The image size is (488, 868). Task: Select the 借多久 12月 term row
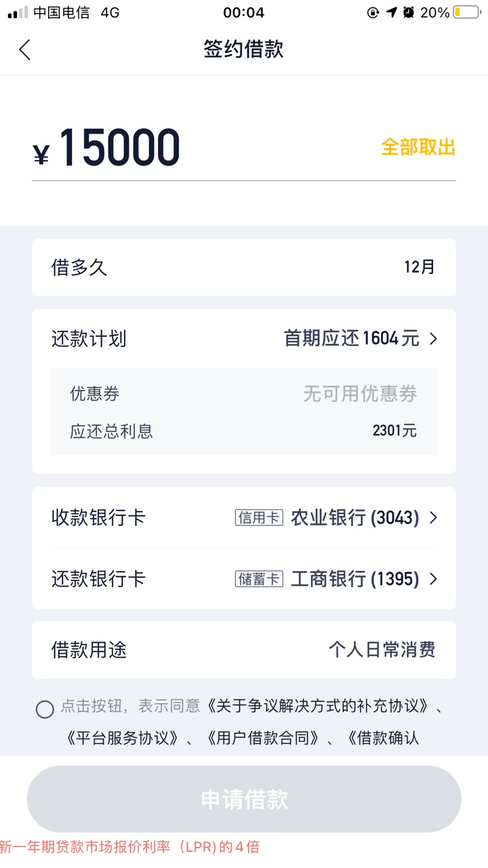(x=244, y=267)
